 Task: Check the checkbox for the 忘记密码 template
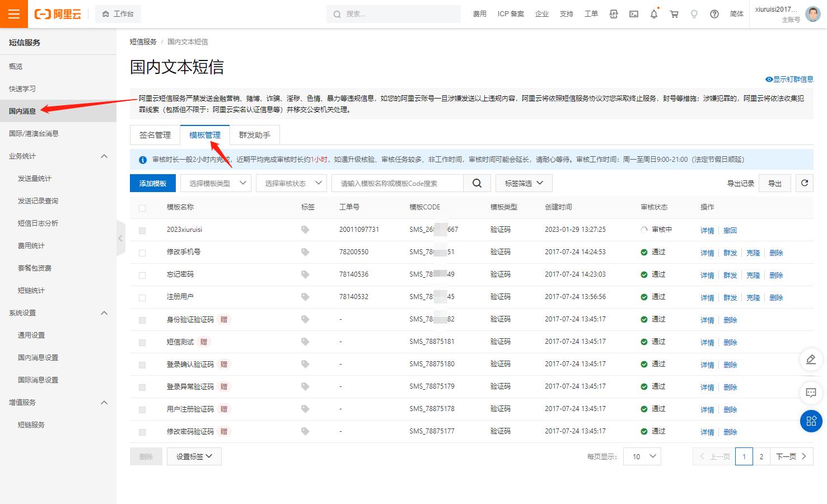[x=142, y=274]
